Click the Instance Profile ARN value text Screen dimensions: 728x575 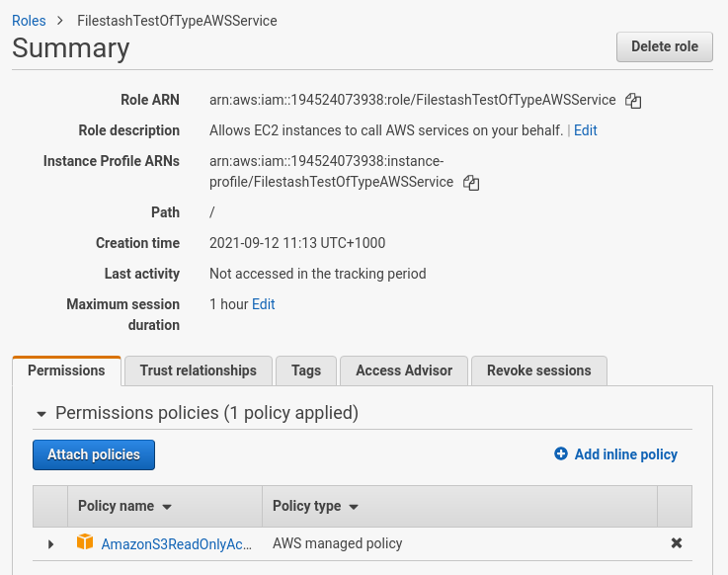click(331, 171)
